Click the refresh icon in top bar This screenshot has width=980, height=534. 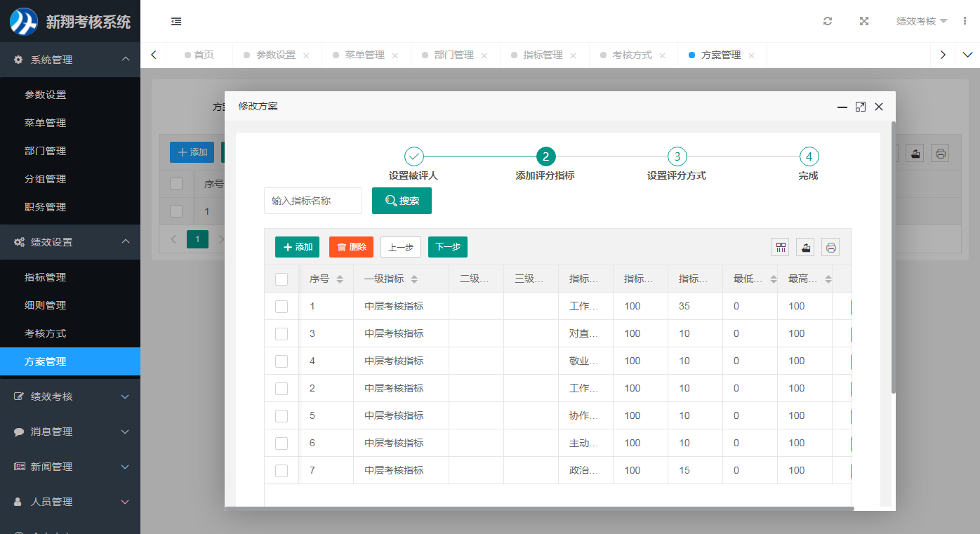[x=828, y=21]
